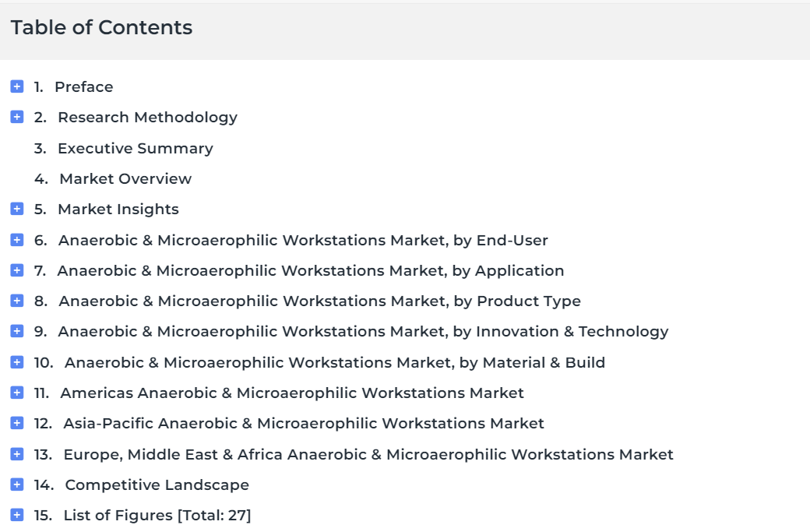This screenshot has height=532, width=810.
Task: Click List of Figures [Total: 27] text
Action: point(157,516)
